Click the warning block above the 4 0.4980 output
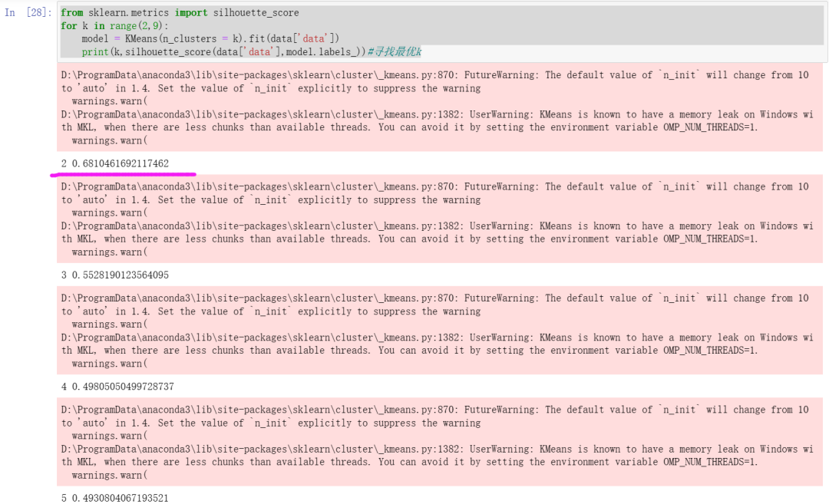Screen dimensions: 829x504 click(x=439, y=330)
